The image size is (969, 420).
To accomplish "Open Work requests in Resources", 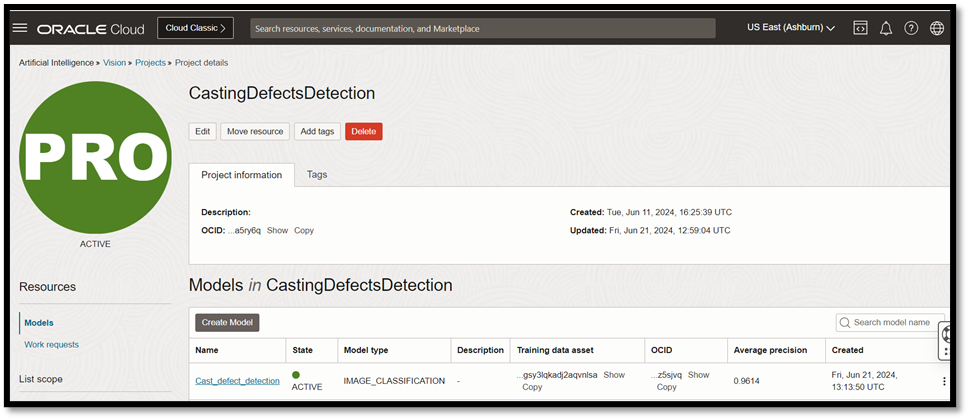I will (51, 345).
